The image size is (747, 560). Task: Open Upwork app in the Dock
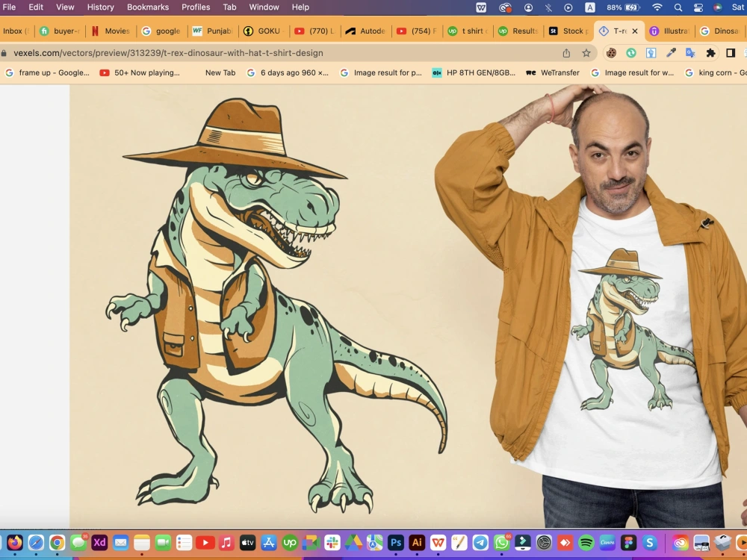coord(290,542)
